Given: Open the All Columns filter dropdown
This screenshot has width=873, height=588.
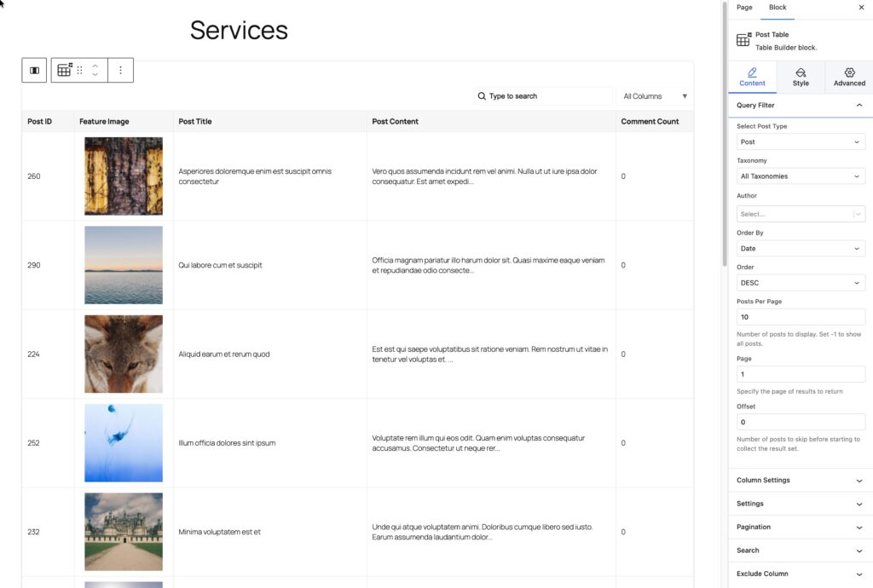Looking at the screenshot, I should (654, 96).
